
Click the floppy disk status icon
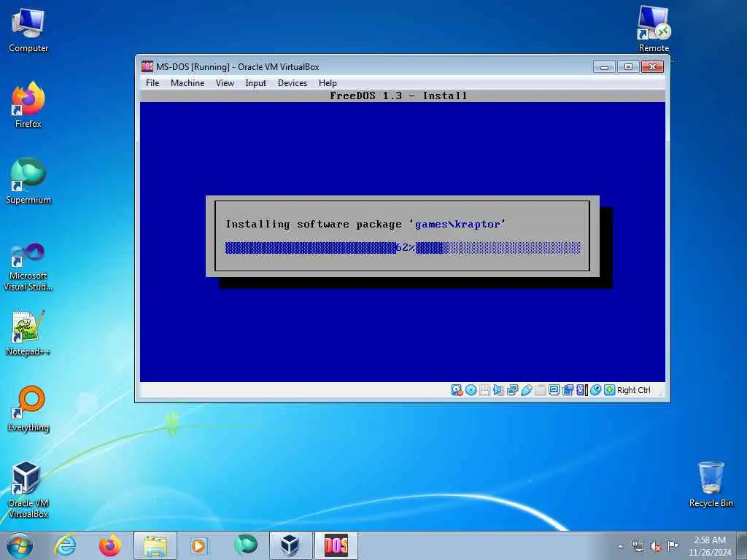click(x=484, y=390)
